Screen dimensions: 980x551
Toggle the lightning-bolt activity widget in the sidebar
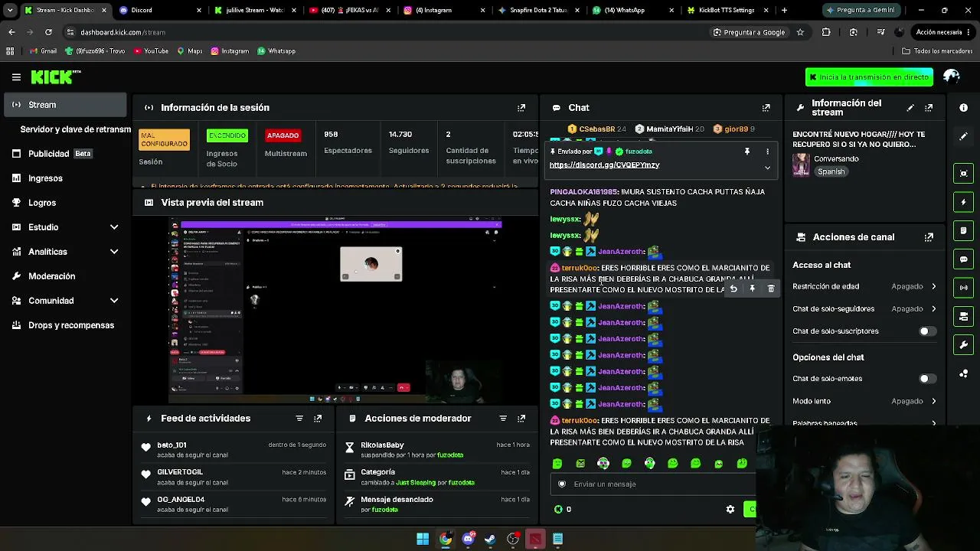(964, 202)
